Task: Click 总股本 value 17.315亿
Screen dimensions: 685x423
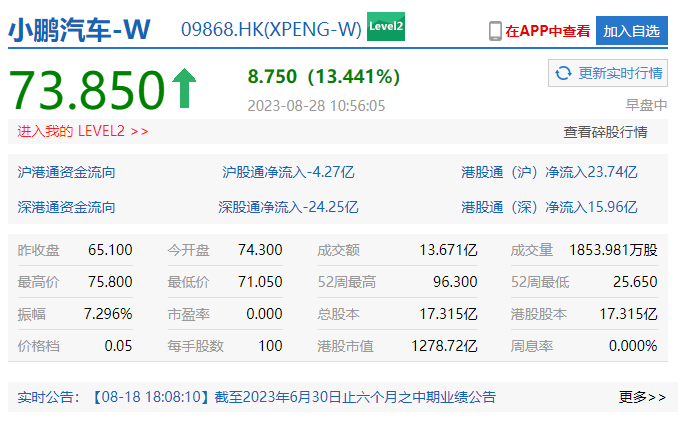Action: 448,314
